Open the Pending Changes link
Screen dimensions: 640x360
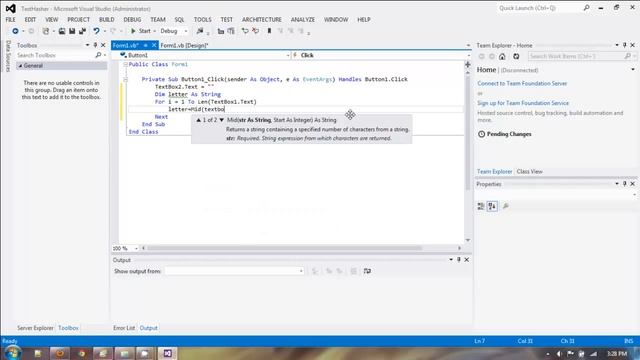[509, 134]
